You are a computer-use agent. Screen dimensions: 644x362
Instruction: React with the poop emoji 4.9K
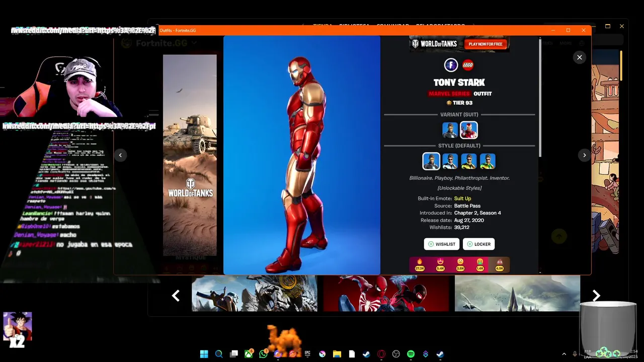pos(500,264)
